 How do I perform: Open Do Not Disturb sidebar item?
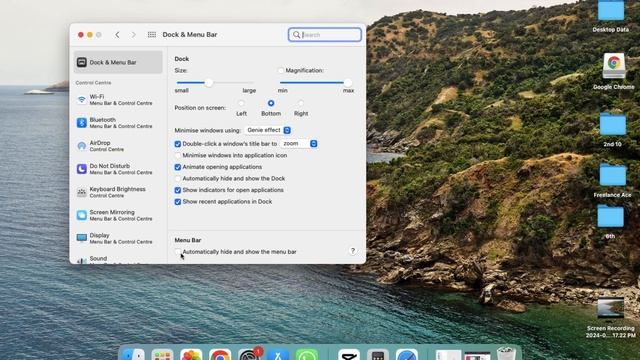point(118,169)
